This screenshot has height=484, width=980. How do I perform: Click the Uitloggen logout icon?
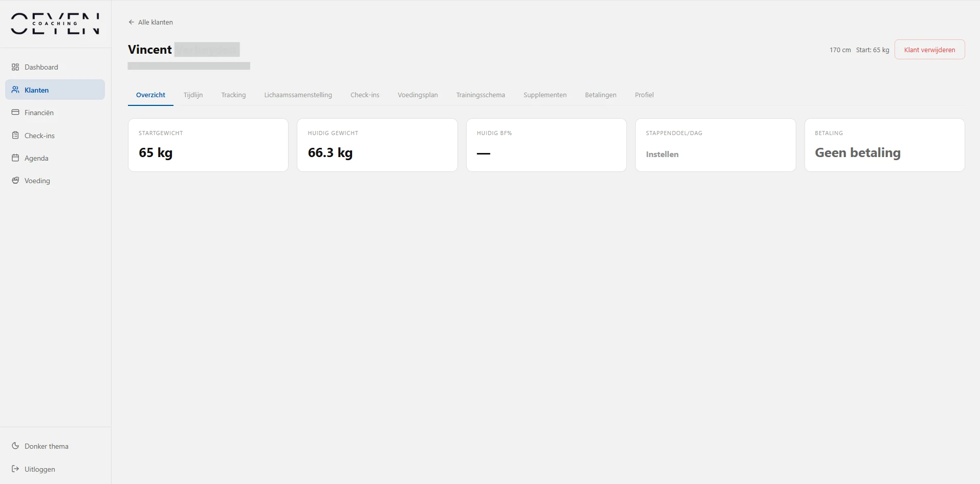pyautogui.click(x=15, y=469)
